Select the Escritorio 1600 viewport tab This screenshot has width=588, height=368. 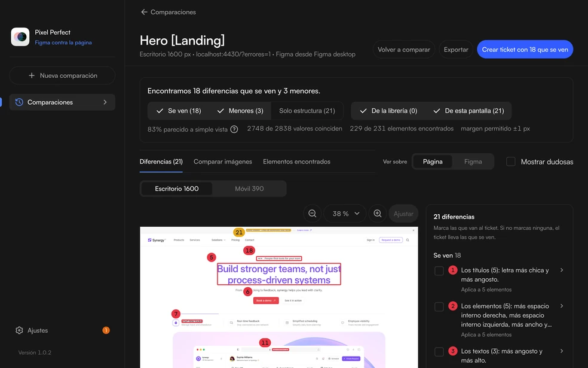pos(177,188)
